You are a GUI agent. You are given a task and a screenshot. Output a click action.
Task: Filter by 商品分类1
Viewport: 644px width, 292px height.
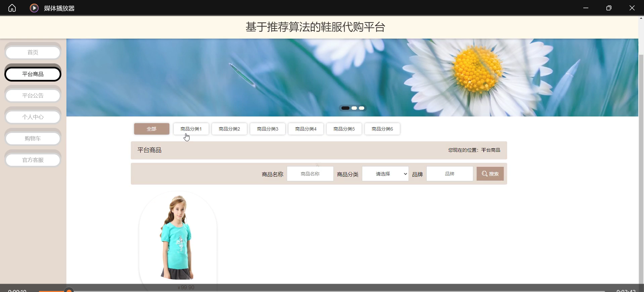tap(191, 129)
